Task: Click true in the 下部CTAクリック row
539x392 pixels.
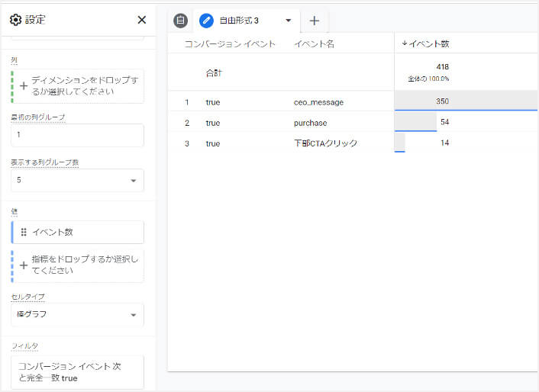Action: 213,143
